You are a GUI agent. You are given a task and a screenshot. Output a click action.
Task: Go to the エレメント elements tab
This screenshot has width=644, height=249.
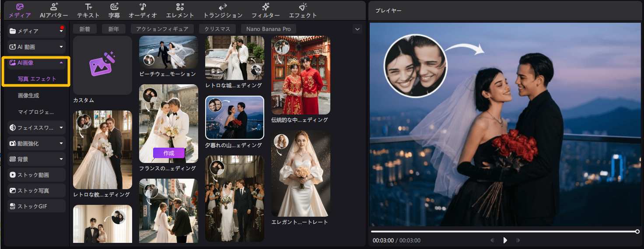click(x=180, y=10)
